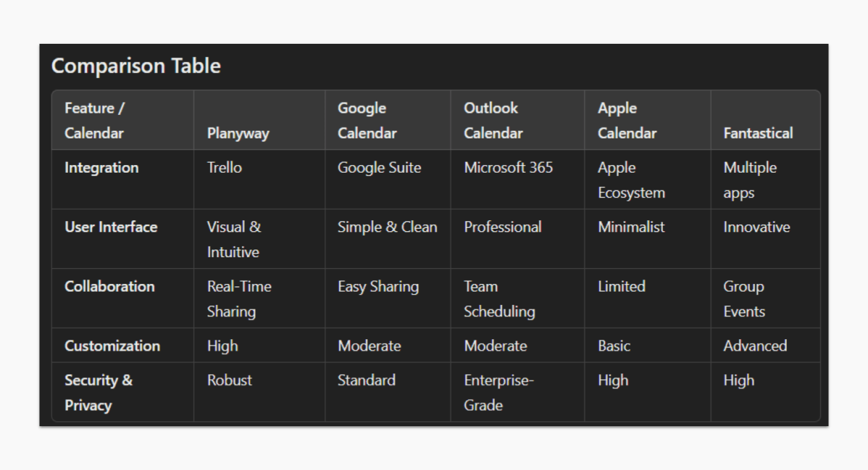Select the Collaboration row label
This screenshot has height=470, width=868.
click(109, 286)
